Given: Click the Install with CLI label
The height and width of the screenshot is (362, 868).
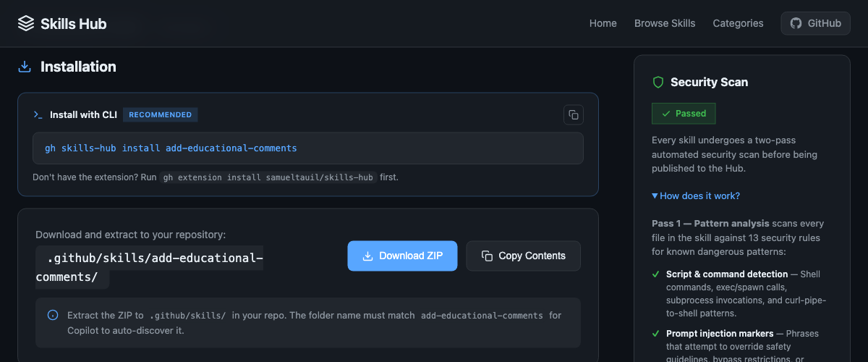Looking at the screenshot, I should [x=83, y=114].
